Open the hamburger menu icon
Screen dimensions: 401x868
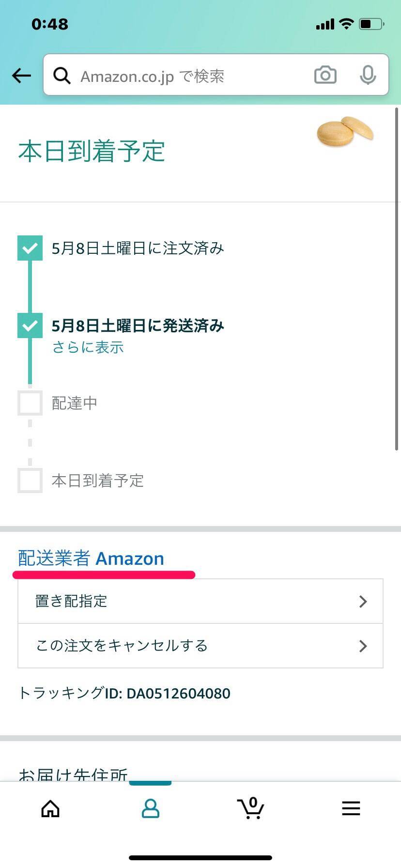[351, 808]
